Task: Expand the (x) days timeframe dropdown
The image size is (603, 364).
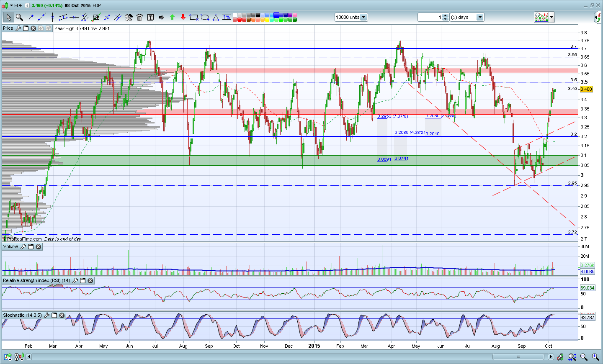Action: 480,17
